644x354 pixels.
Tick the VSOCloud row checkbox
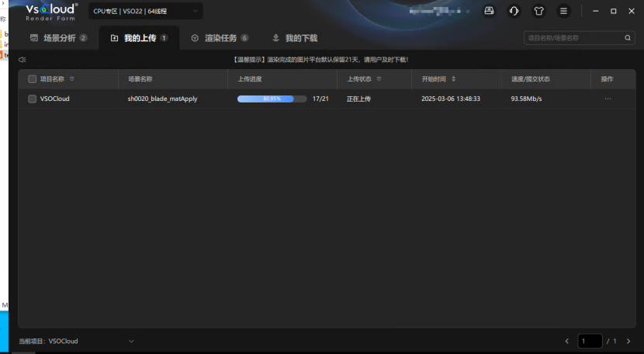click(32, 99)
